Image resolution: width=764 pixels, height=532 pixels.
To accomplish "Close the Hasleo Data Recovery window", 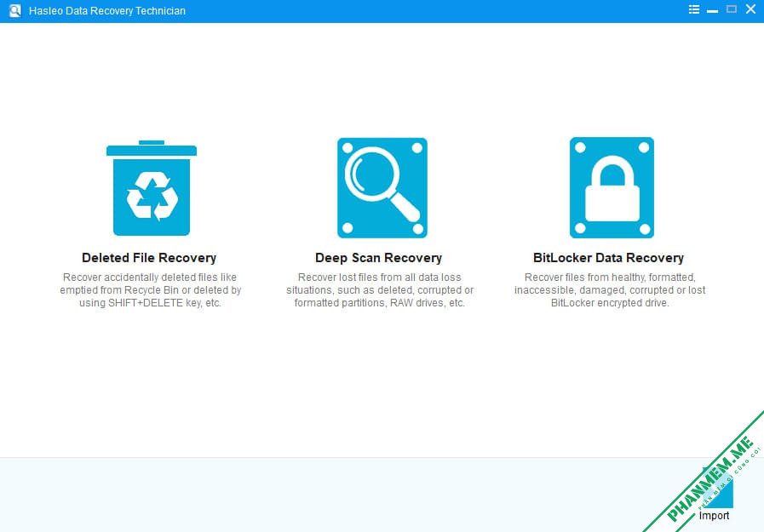I will click(x=751, y=9).
